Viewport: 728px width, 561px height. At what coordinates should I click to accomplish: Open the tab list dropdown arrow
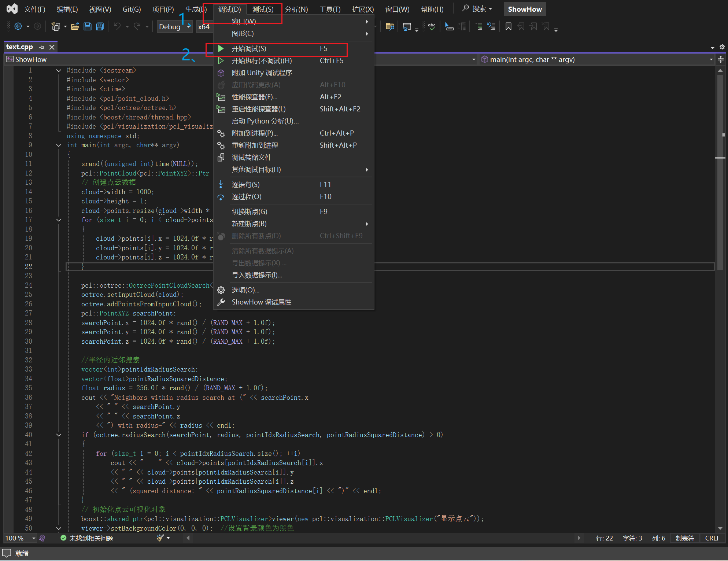[713, 47]
